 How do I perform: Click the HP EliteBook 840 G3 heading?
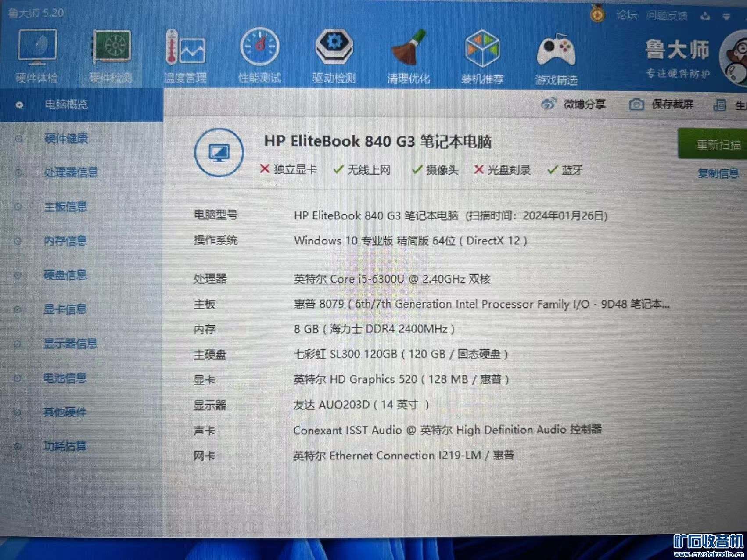point(377,141)
